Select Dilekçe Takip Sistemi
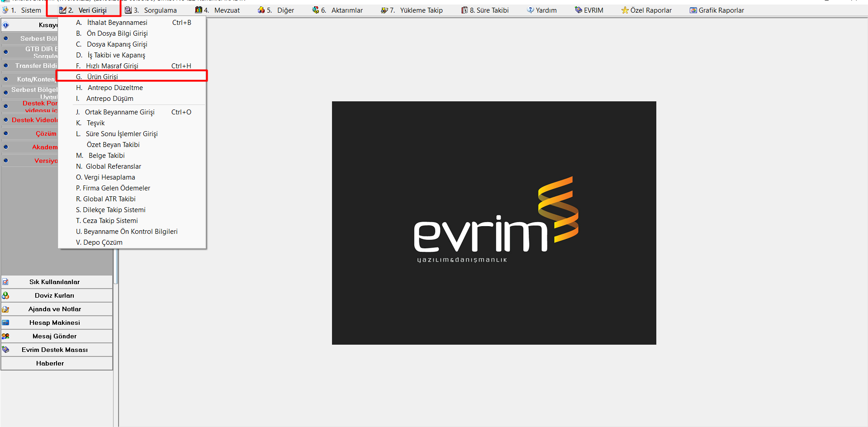Image resolution: width=868 pixels, height=427 pixels. coord(132,210)
